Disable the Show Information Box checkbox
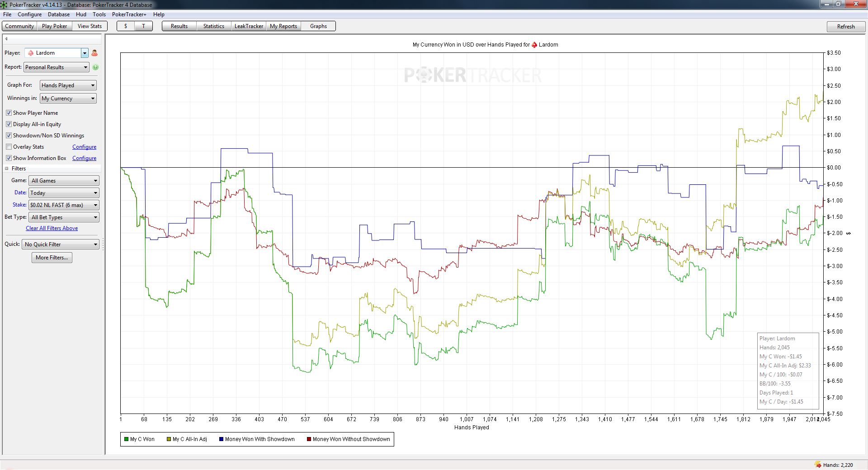 pos(9,158)
